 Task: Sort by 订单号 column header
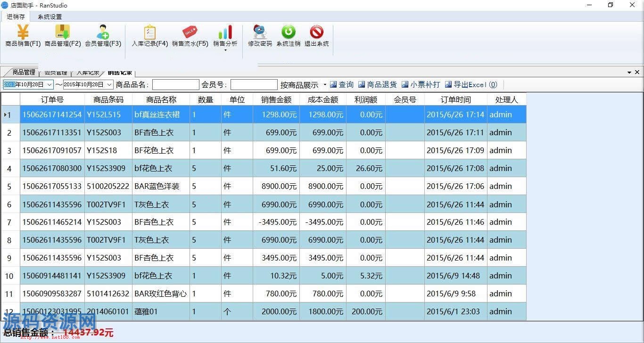(x=52, y=99)
